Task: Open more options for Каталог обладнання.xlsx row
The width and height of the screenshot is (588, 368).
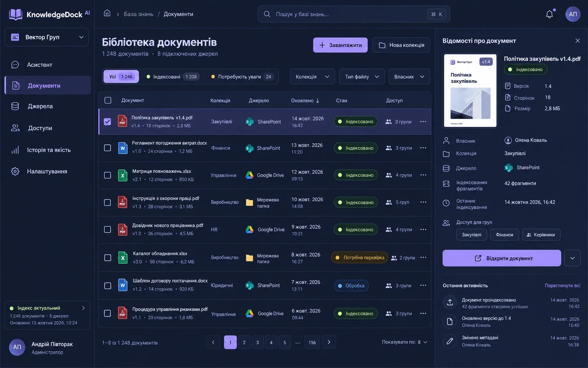Action: click(x=423, y=257)
